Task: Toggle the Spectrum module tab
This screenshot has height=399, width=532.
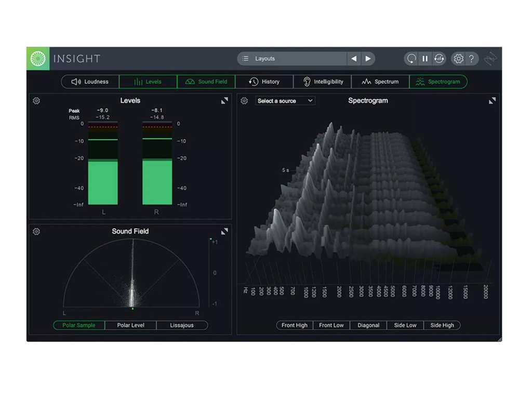Action: pos(380,82)
